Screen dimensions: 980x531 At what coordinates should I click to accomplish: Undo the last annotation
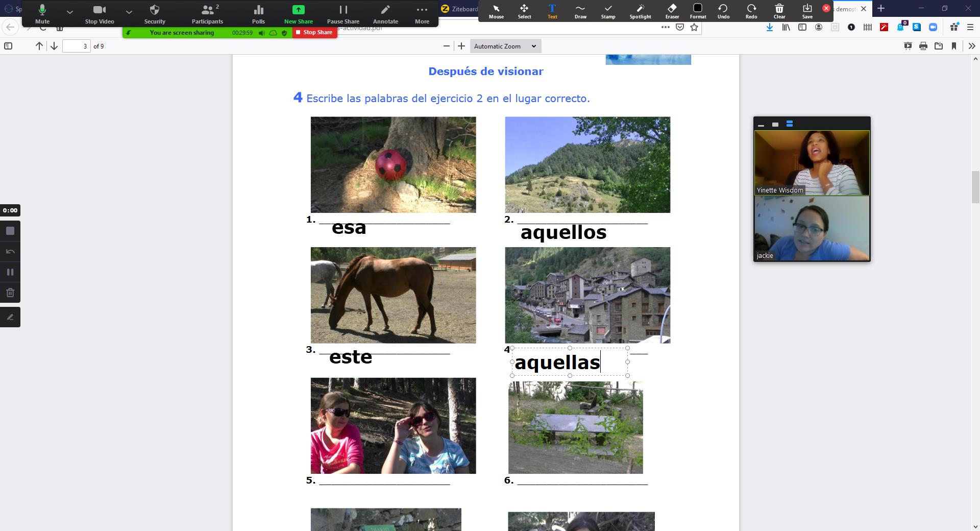tap(723, 11)
